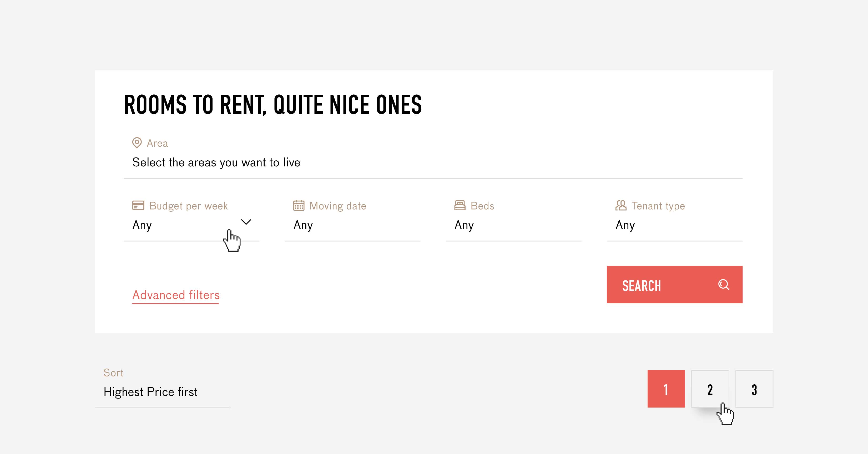Screen dimensions: 868x454
Task: Click the location pin icon beside Area
Action: (x=137, y=143)
